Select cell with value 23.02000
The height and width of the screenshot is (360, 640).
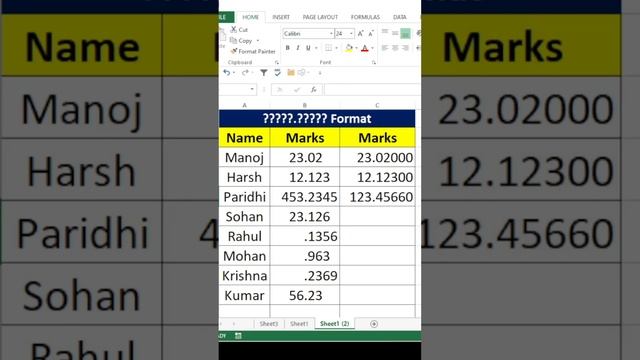click(378, 158)
